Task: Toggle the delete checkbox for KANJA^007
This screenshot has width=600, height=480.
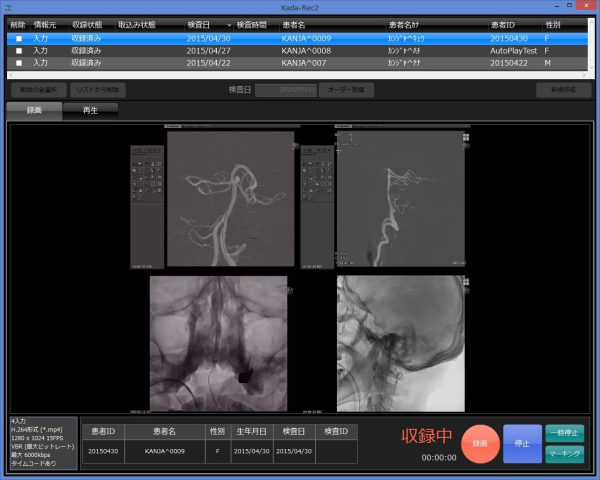Action: pos(18,62)
